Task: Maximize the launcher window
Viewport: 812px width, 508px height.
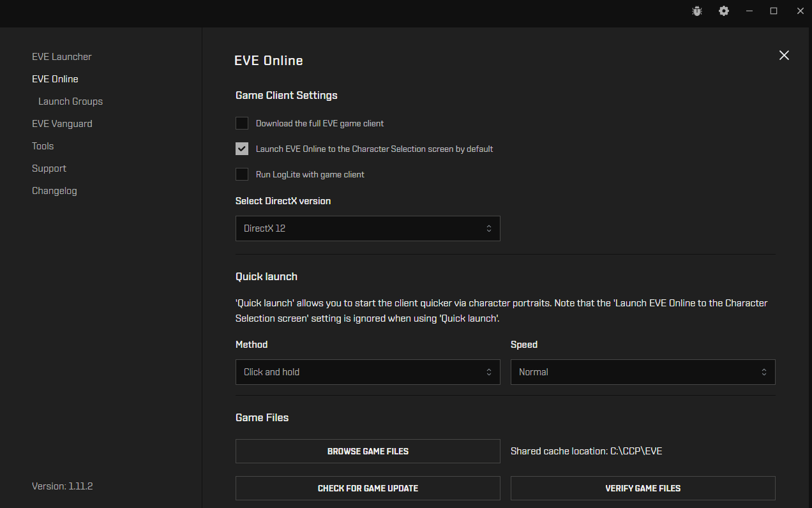Action: point(774,11)
